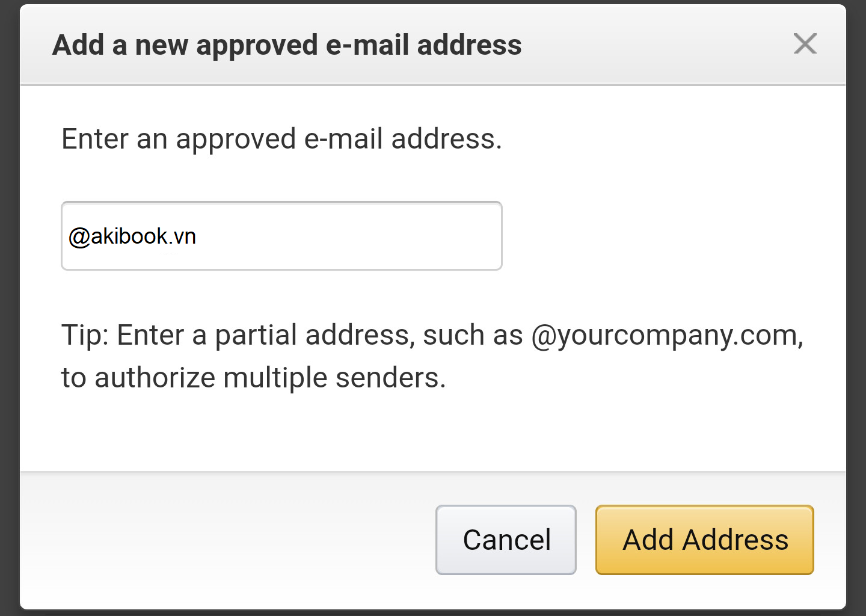Image resolution: width=866 pixels, height=616 pixels.
Task: Click the 'Enter an approved e-mail address.' label
Action: click(281, 139)
